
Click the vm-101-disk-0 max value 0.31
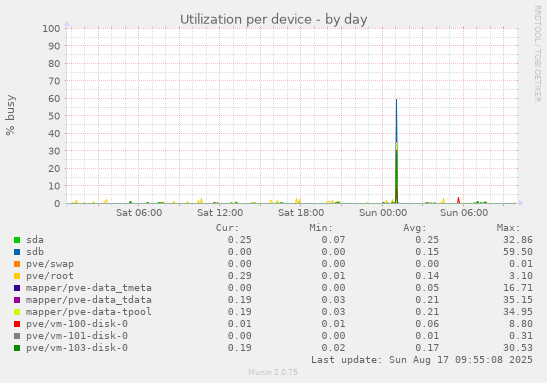[x=521, y=336]
